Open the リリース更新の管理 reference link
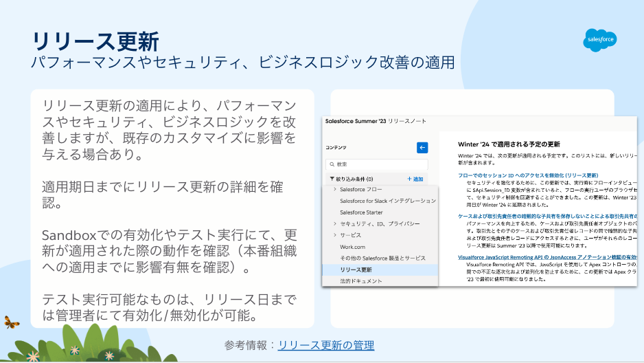Screen dimensions: 644x363 (326, 345)
